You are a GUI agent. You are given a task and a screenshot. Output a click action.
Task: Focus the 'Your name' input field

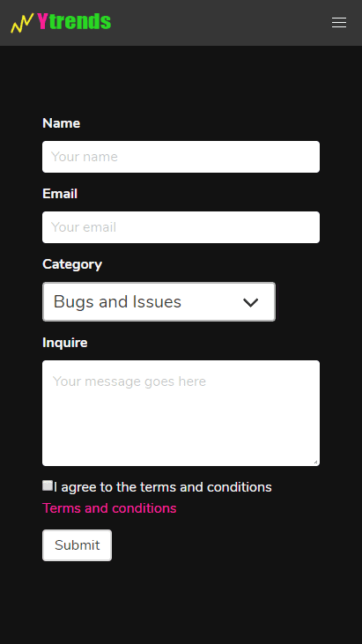click(x=181, y=157)
